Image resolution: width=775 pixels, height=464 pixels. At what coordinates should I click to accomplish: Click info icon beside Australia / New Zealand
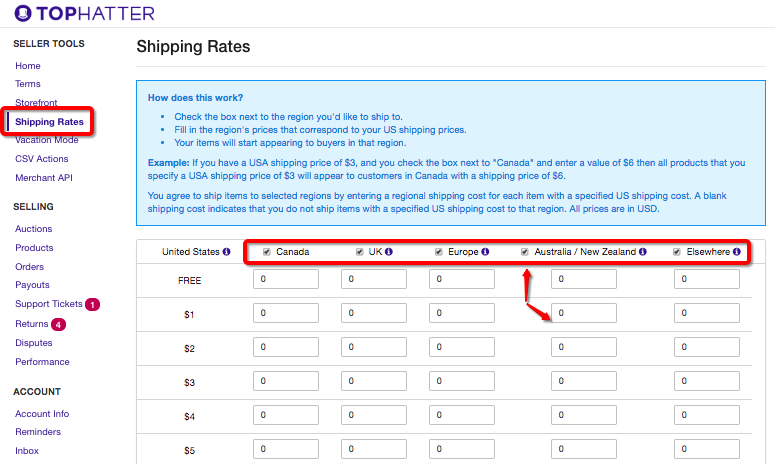point(642,252)
